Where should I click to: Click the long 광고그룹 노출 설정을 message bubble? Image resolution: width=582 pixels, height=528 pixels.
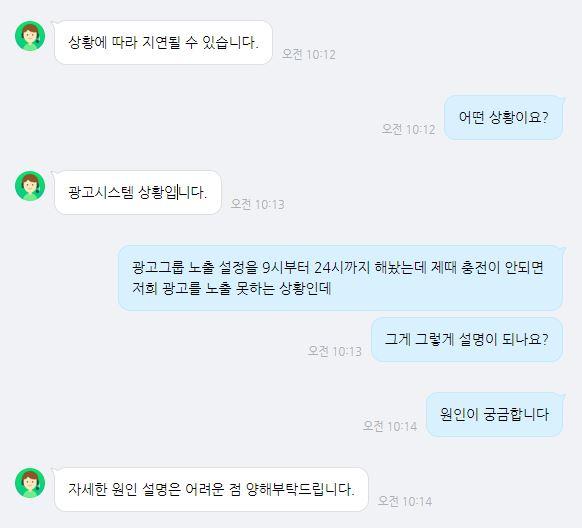340,278
